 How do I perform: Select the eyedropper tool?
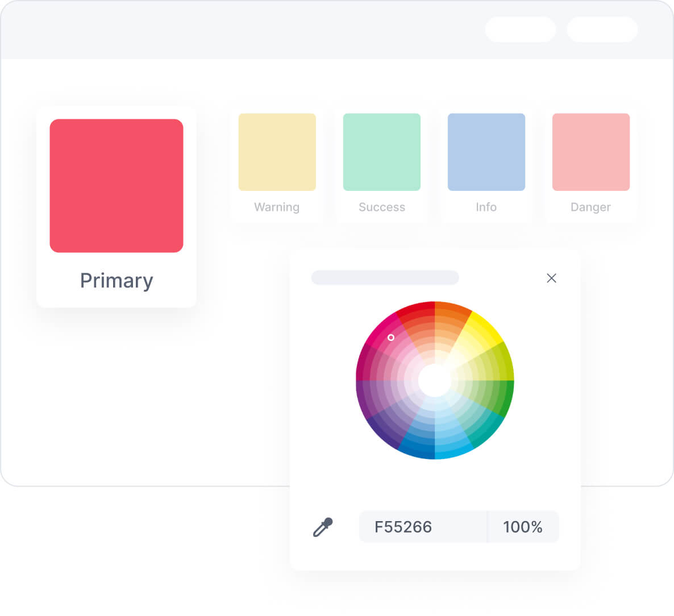click(x=323, y=527)
